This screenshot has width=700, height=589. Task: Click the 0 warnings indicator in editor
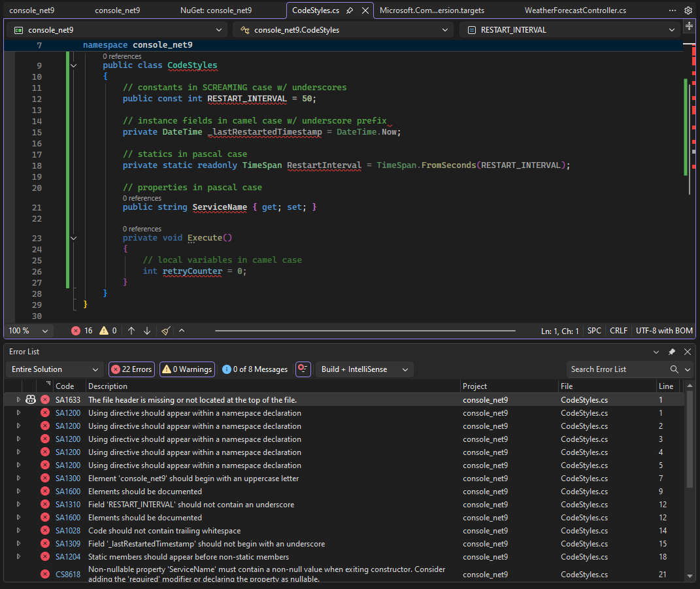(x=108, y=331)
